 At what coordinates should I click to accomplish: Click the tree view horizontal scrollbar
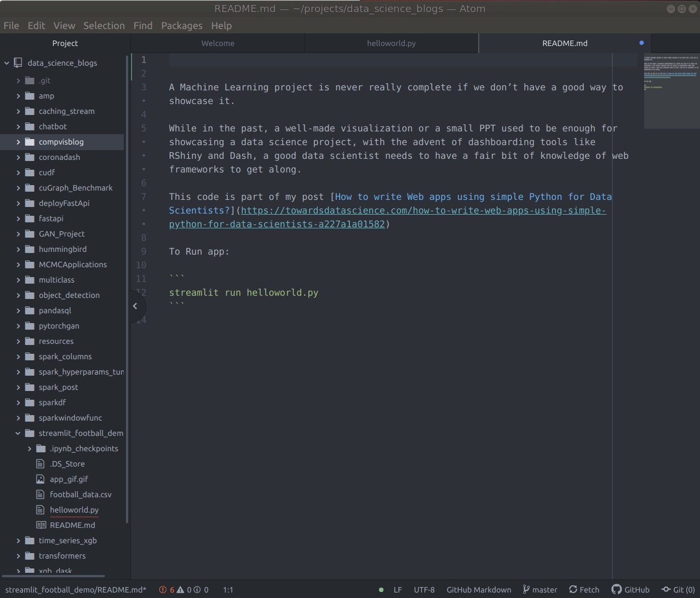point(53,576)
